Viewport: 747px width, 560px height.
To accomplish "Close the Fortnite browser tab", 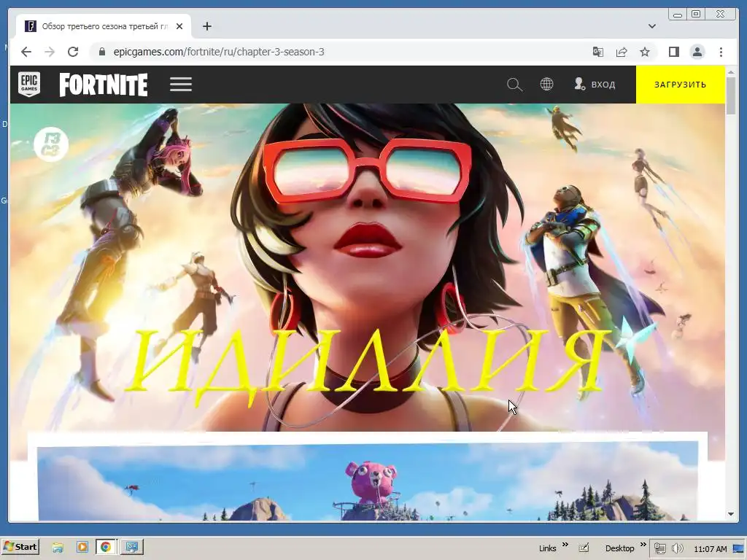I will 179,26.
